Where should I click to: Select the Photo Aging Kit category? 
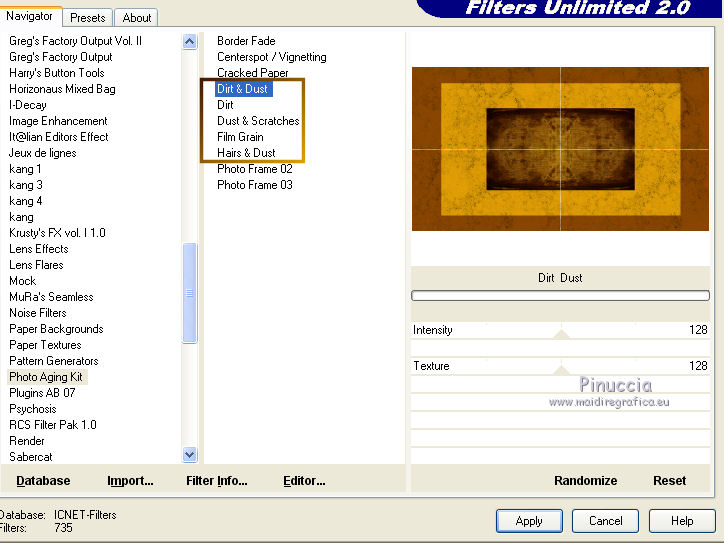46,377
